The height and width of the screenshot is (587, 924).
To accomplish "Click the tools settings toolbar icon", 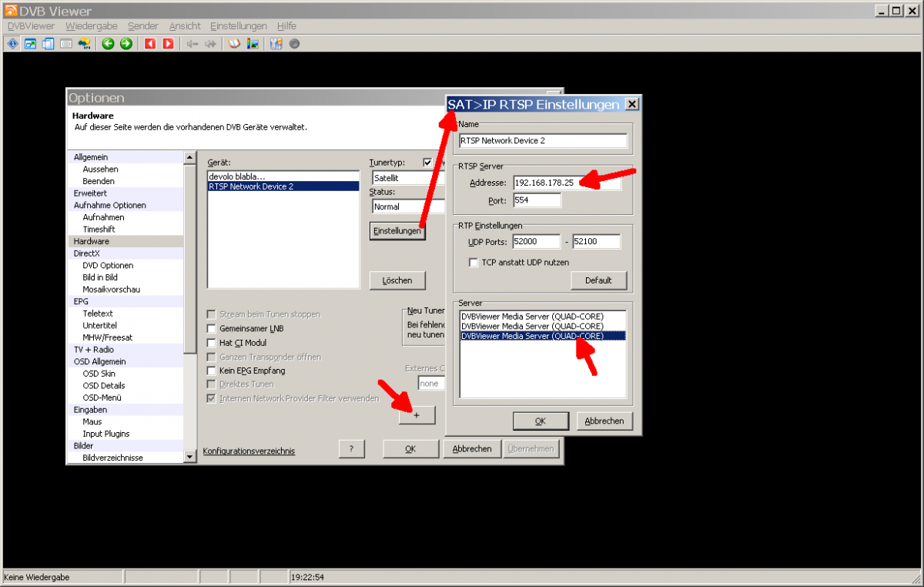I will 276,44.
